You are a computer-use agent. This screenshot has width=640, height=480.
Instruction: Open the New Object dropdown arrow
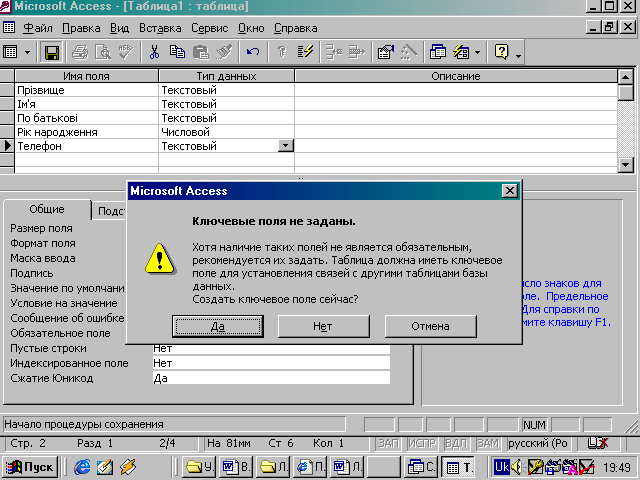(477, 53)
